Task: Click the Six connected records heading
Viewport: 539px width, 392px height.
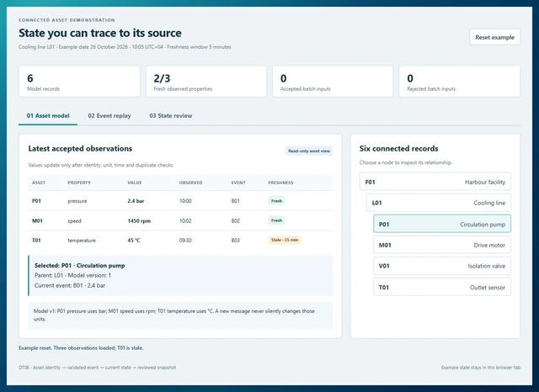Action: click(x=398, y=149)
